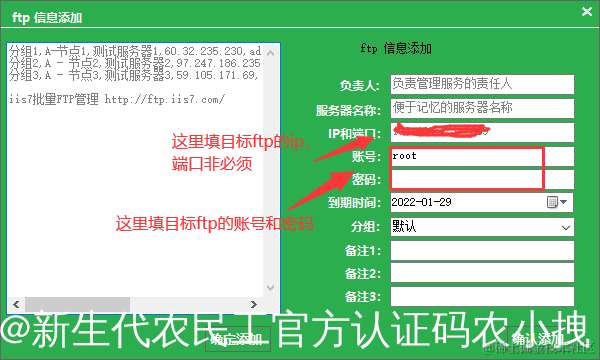Image resolution: width=600 pixels, height=360 pixels.
Task: Click the horizontal scrollbar thumb
Action: tap(77, 305)
